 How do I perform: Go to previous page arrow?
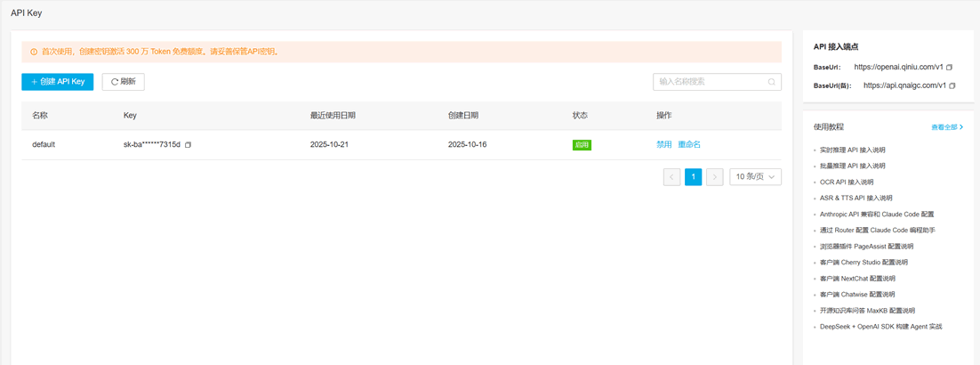coord(671,177)
